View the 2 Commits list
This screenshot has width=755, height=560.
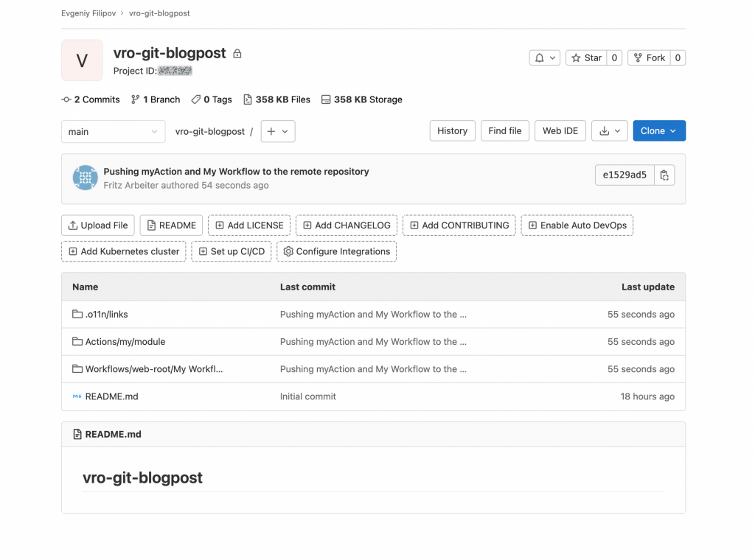(x=91, y=99)
